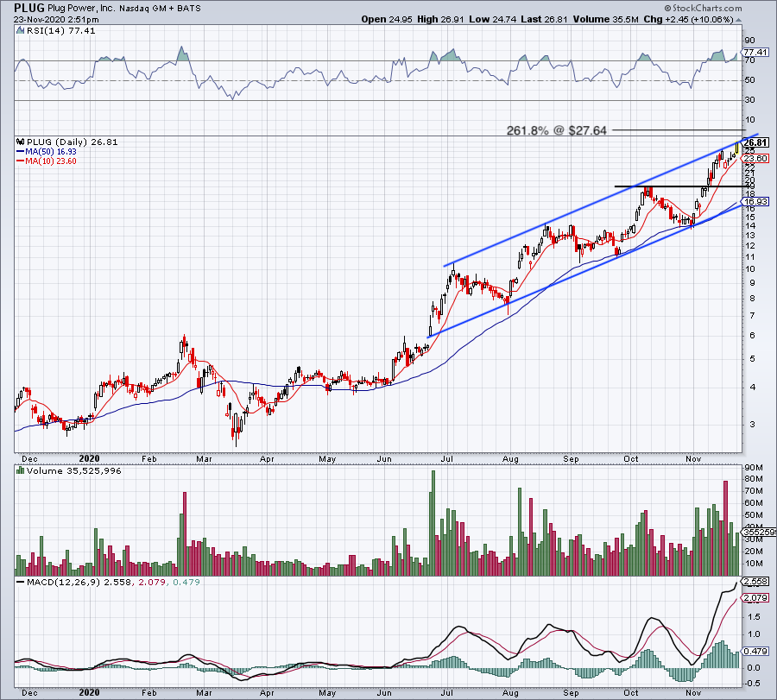Click the 261.8% @ $27.64 annotation
The height and width of the screenshot is (700, 777).
(x=557, y=130)
